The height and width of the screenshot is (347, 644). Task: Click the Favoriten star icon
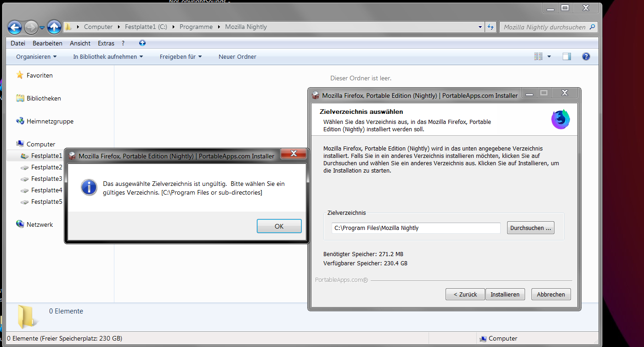pyautogui.click(x=20, y=75)
